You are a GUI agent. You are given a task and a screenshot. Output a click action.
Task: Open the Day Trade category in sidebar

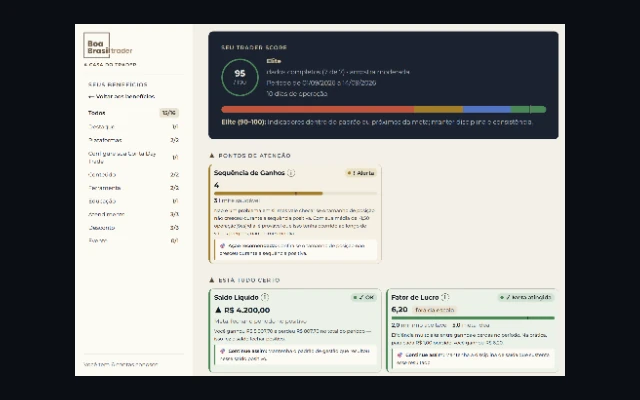pos(133,158)
